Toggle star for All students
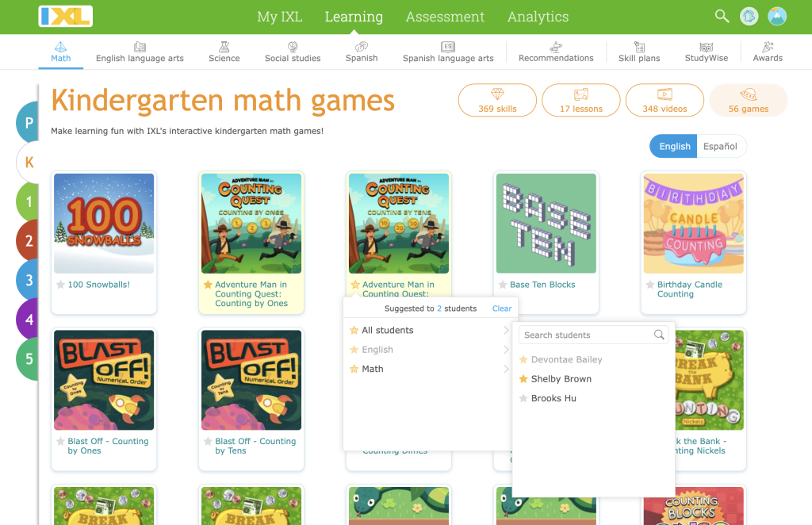 354,331
